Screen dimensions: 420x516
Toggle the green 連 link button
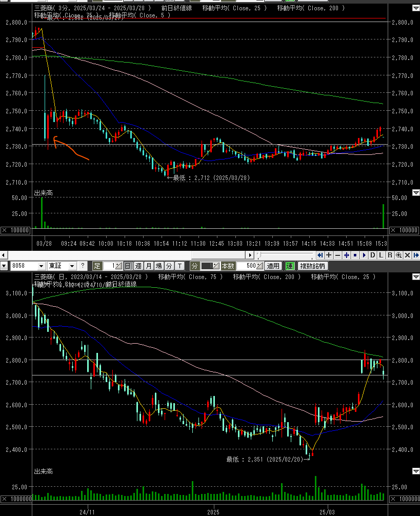tap(289, 266)
